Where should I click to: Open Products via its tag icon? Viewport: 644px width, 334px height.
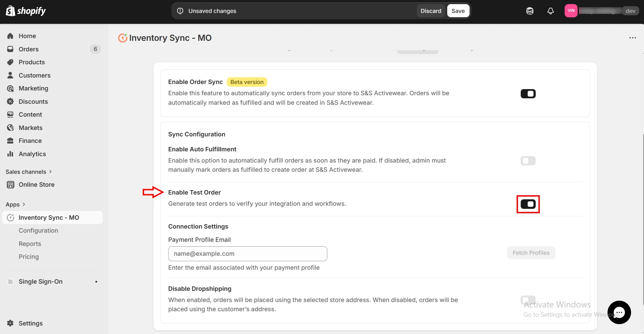click(x=11, y=62)
